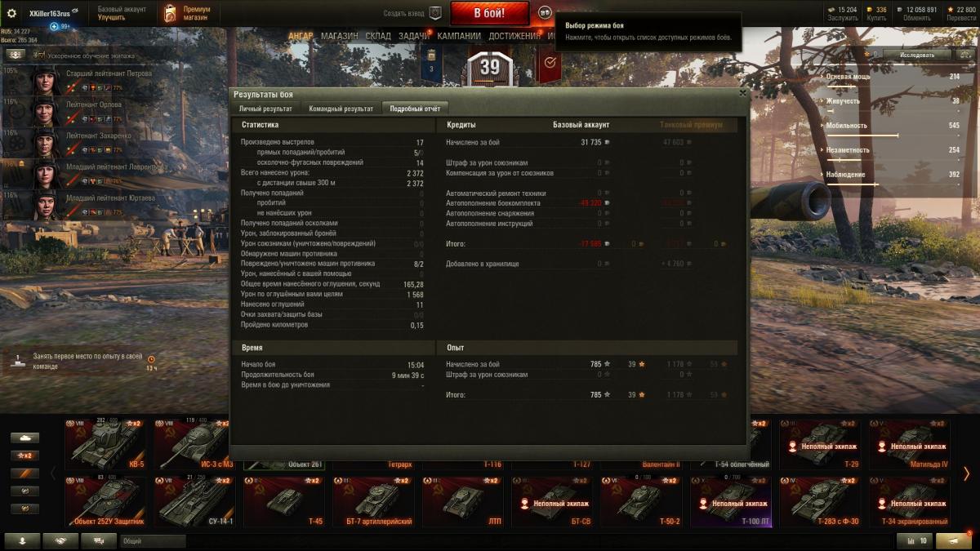Viewport: 980px width, 551px height.
Task: Select the ИС-3 с МЗ tank
Action: (194, 444)
